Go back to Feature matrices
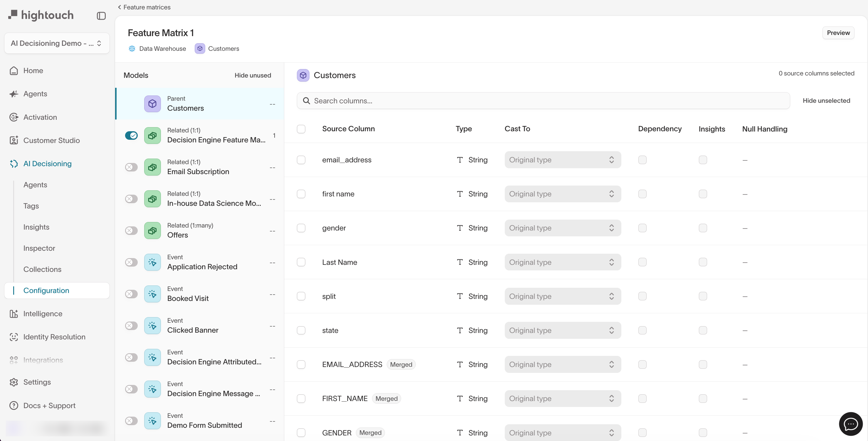The image size is (868, 441). (x=144, y=7)
